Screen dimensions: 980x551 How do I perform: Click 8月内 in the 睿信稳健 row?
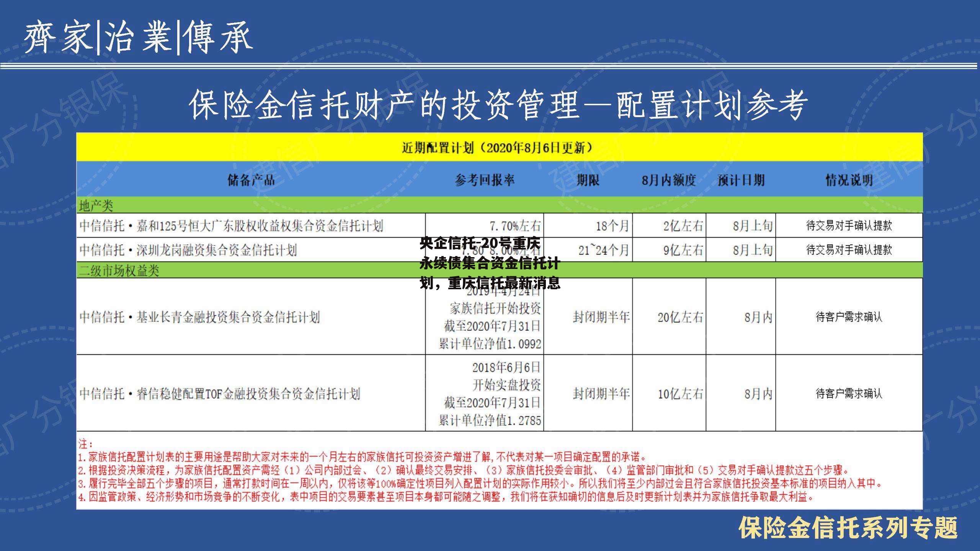[x=758, y=393]
